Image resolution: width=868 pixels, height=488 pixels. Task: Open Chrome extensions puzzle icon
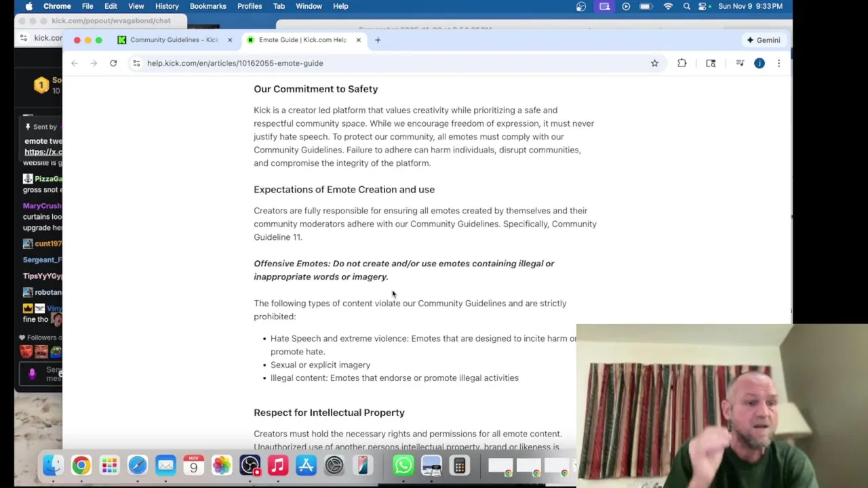point(682,63)
